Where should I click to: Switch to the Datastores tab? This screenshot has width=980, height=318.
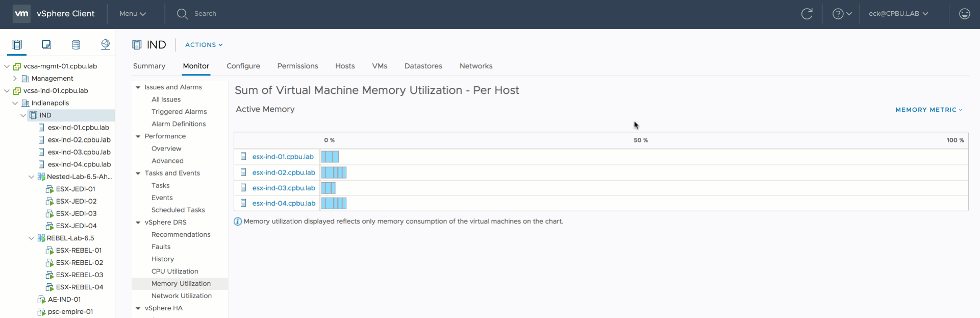point(423,66)
